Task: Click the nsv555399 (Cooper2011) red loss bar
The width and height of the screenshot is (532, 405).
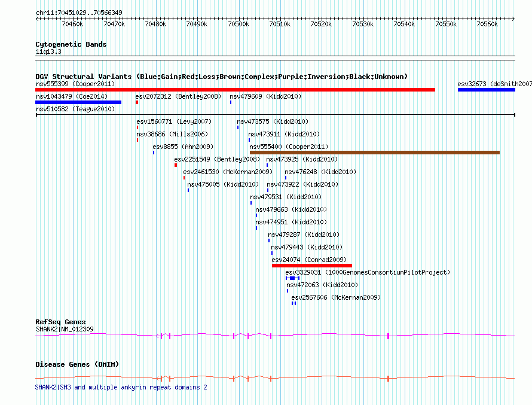Action: click(x=235, y=90)
